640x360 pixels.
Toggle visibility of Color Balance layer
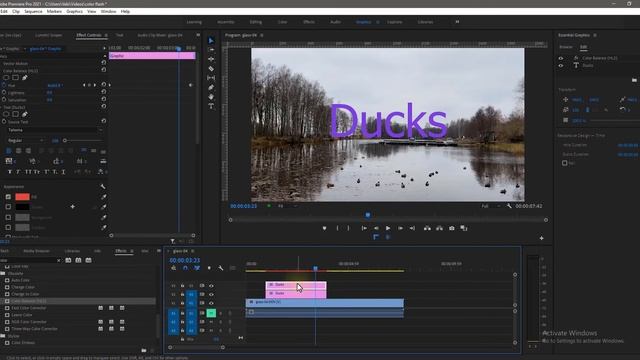[561, 58]
